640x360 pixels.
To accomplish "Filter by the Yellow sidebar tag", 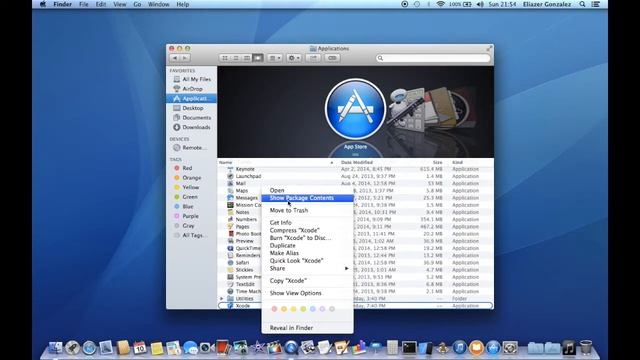I will [192, 187].
